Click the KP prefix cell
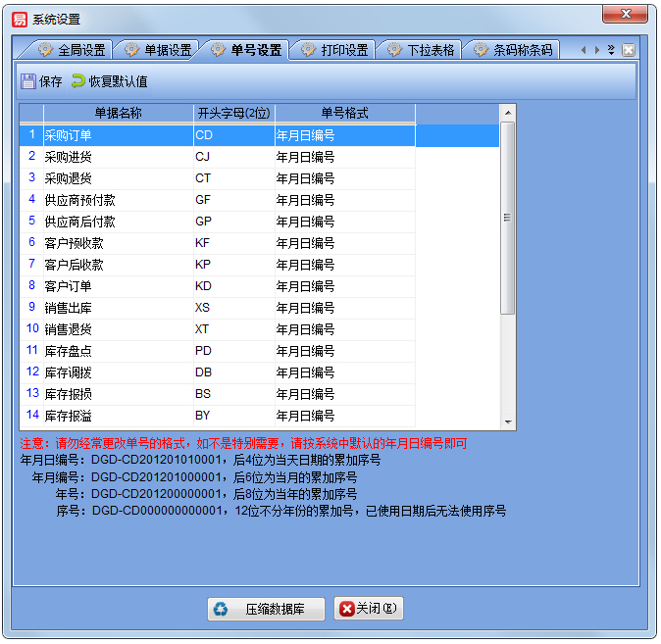Image resolution: width=661 pixels, height=644 pixels. [234, 265]
